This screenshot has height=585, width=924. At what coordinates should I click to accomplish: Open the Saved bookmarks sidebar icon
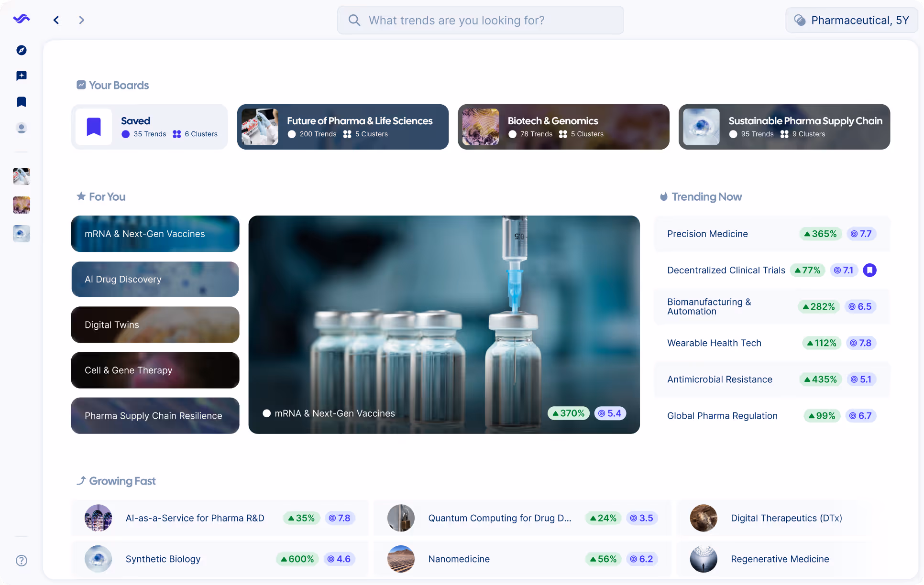pos(21,101)
